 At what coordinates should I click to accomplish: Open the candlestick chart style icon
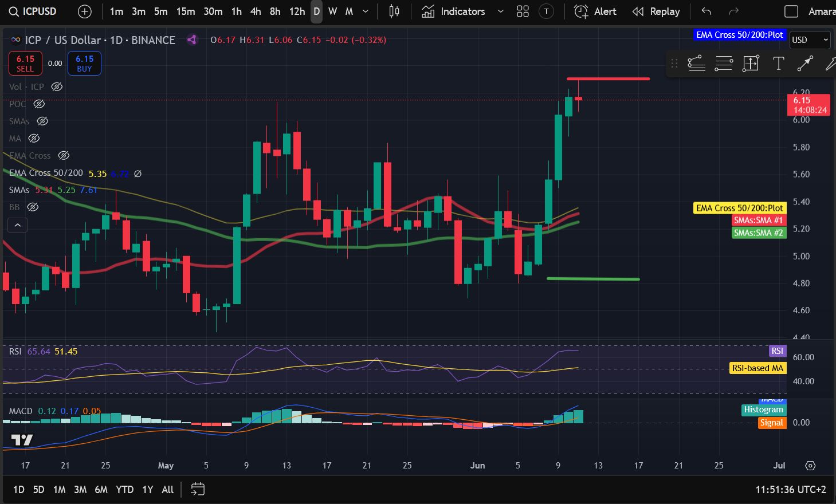pos(394,11)
